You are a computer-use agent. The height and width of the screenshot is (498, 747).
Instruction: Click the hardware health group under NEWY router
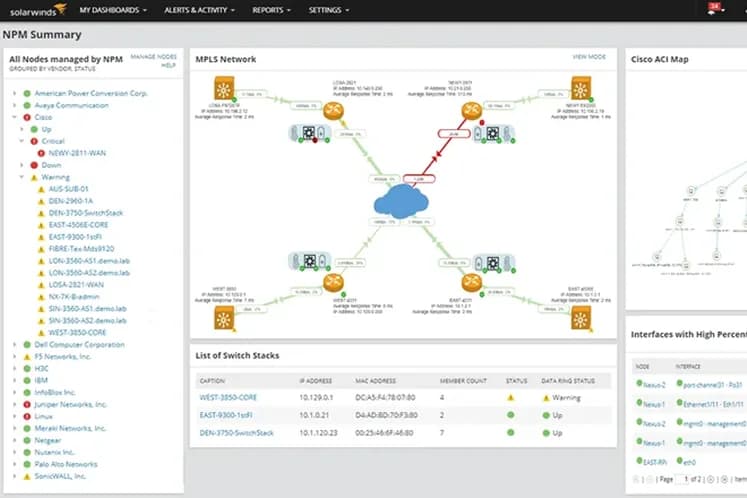[x=494, y=134]
